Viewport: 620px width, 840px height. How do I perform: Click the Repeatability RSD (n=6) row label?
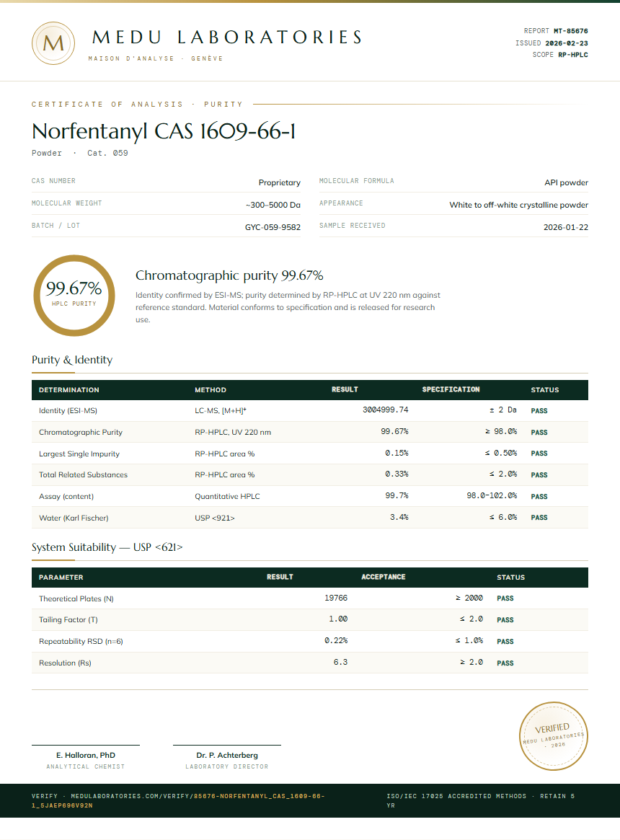tap(81, 641)
